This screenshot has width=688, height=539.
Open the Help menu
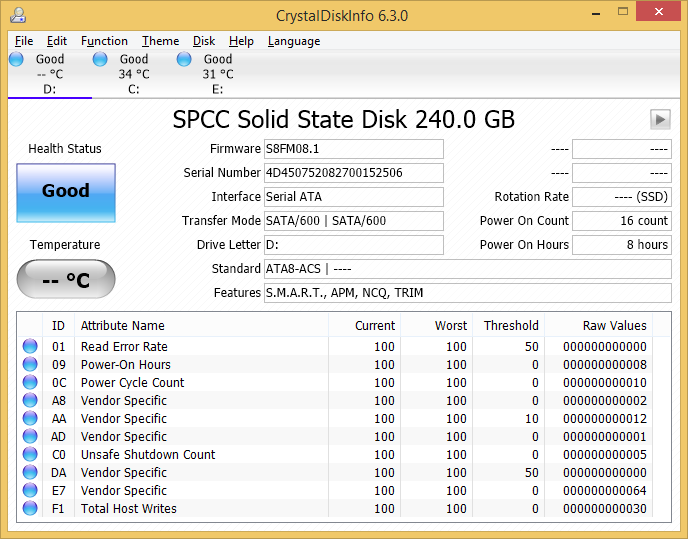coord(241,41)
